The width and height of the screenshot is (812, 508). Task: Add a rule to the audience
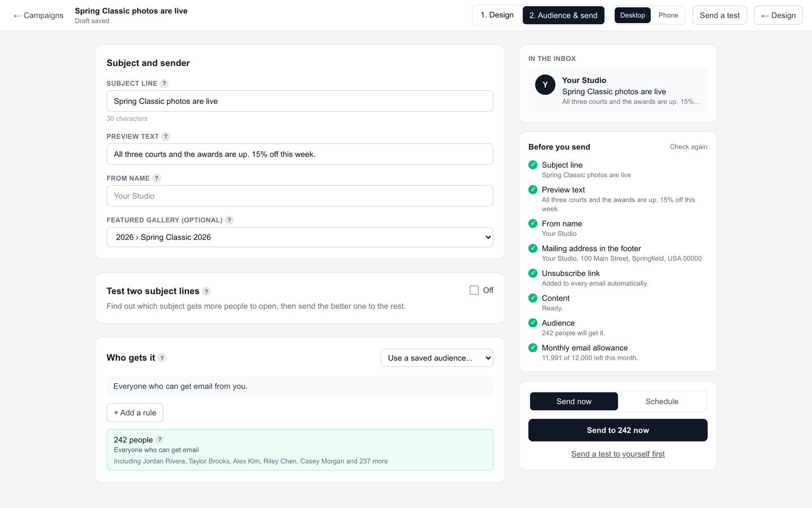click(x=135, y=413)
